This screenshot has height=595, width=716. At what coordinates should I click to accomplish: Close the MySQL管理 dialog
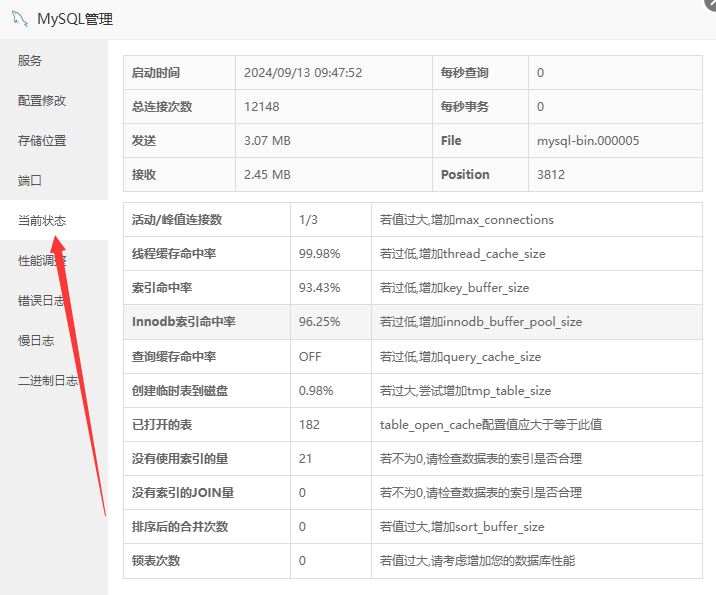[711, 3]
